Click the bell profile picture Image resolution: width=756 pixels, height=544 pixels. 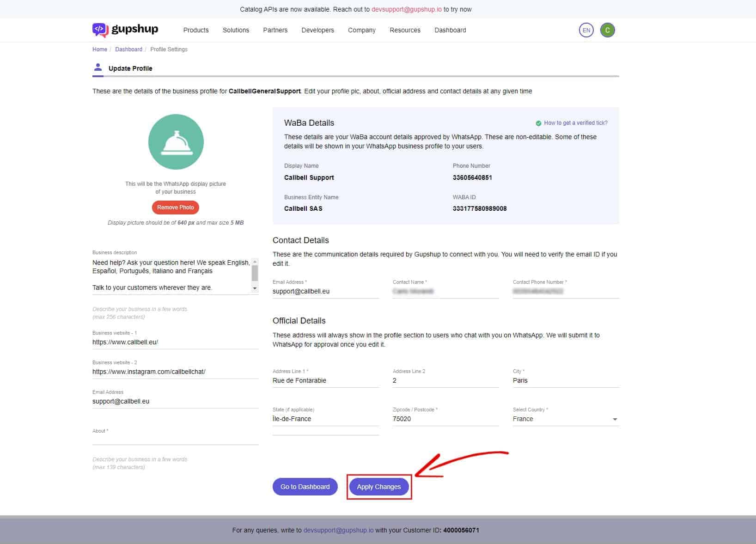176,141
